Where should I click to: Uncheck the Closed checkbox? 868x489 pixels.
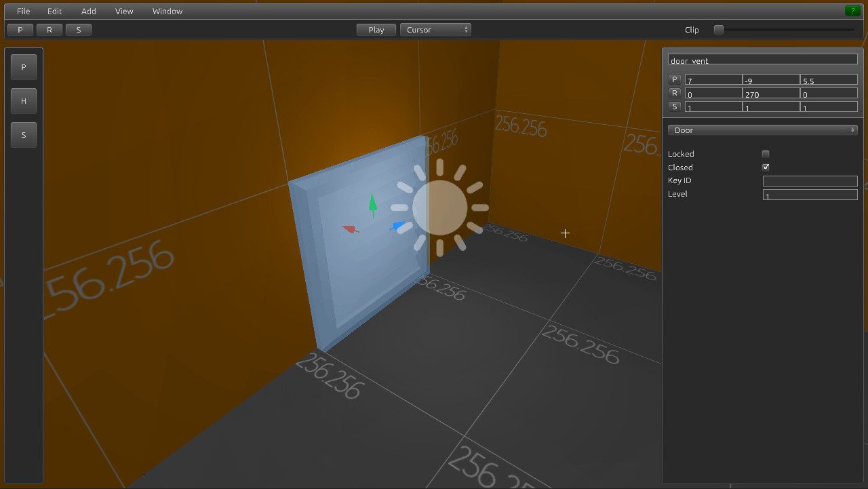pos(766,167)
